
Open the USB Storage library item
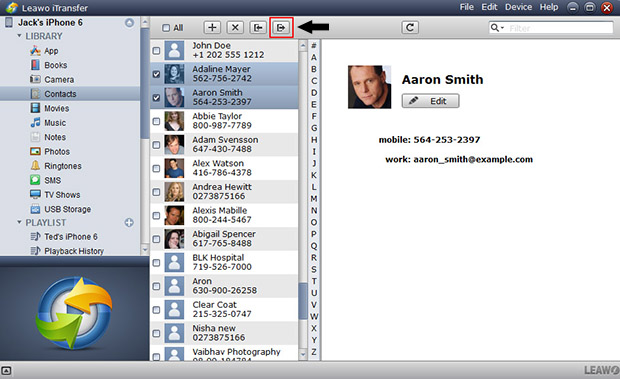click(67, 209)
